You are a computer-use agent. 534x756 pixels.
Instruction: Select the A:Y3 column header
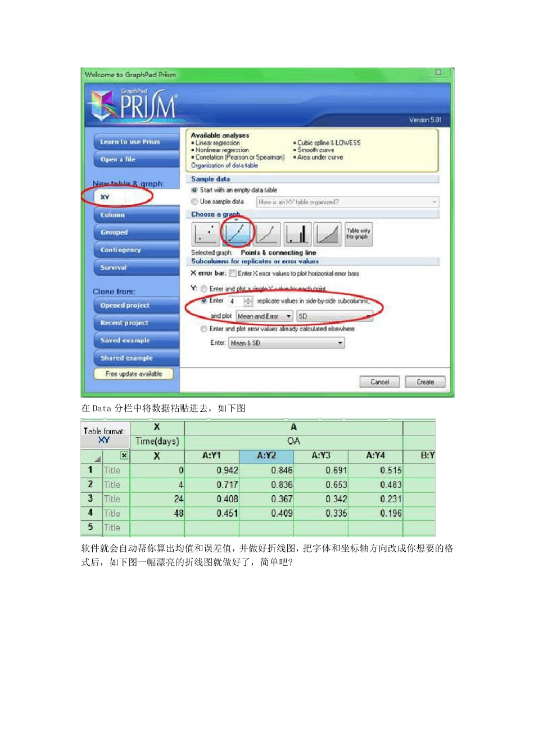point(321,456)
